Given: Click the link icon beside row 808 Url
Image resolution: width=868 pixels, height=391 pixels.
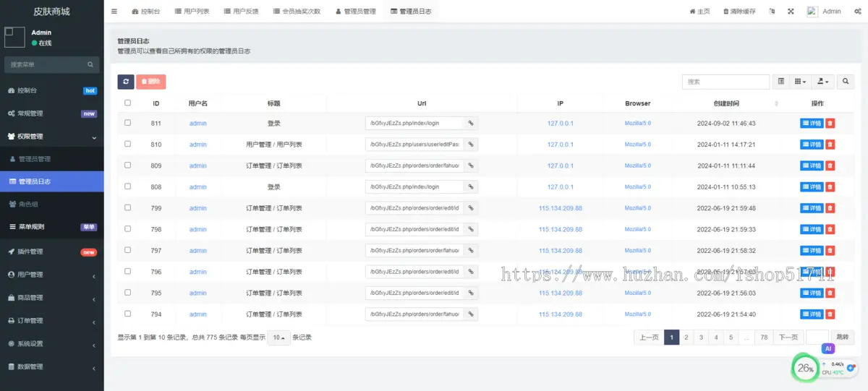Looking at the screenshot, I should coord(470,187).
